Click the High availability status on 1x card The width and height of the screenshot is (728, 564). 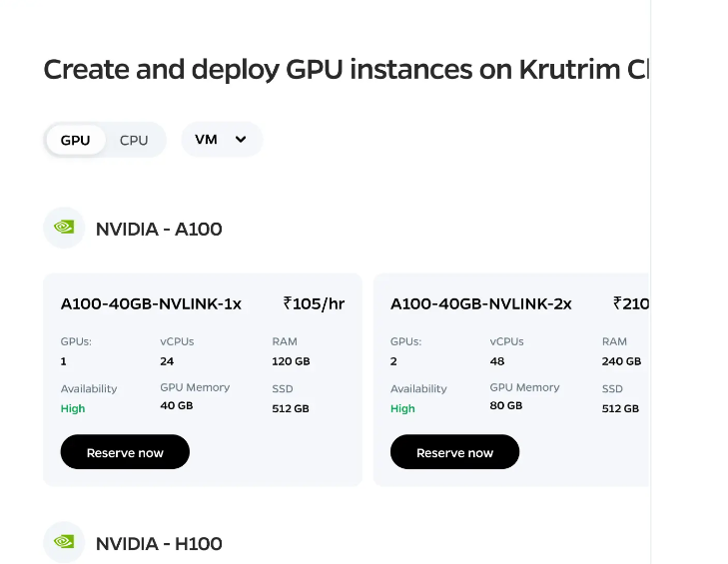point(73,408)
